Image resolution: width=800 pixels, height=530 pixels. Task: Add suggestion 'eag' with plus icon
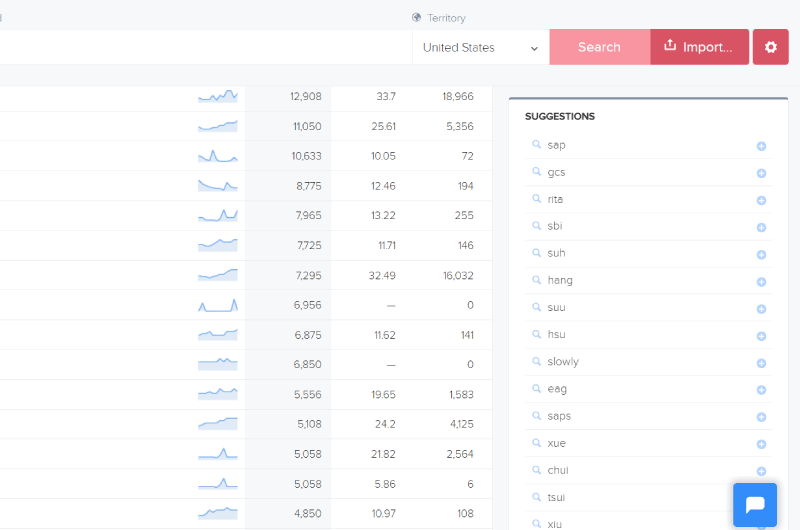point(761,390)
